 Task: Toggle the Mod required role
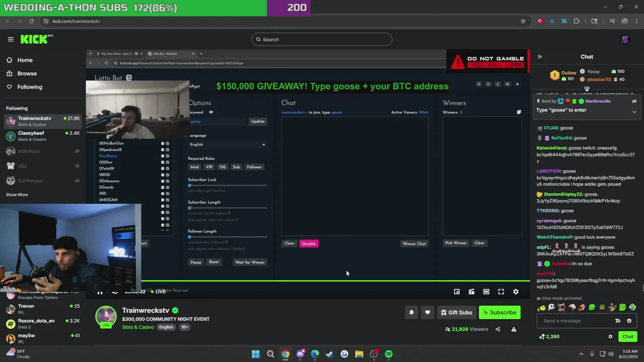tap(195, 167)
